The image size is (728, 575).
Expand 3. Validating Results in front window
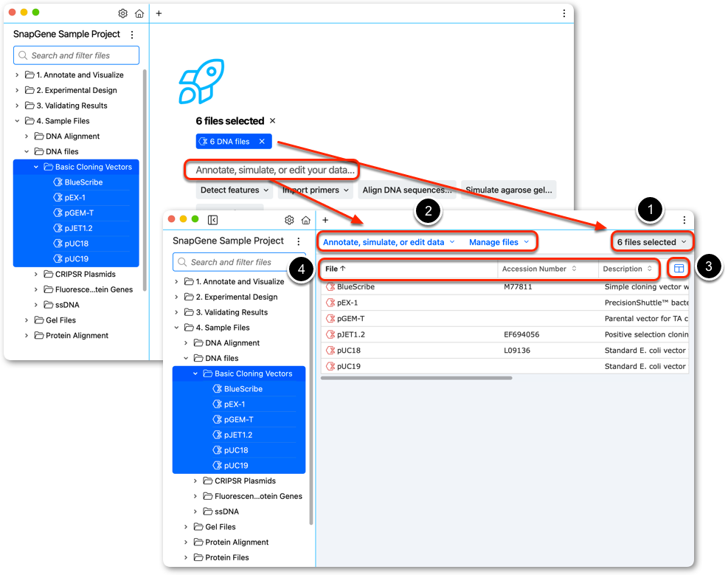[176, 312]
